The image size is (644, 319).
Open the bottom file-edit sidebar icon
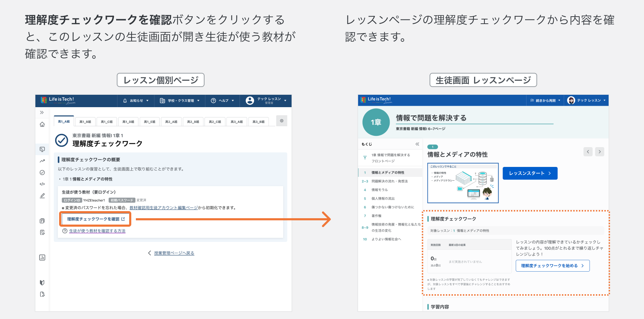click(42, 294)
